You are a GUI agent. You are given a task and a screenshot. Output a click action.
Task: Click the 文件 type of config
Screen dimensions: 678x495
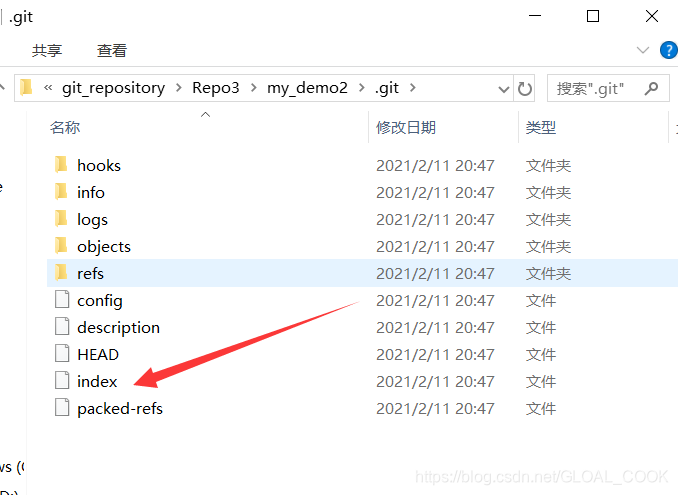pos(540,300)
